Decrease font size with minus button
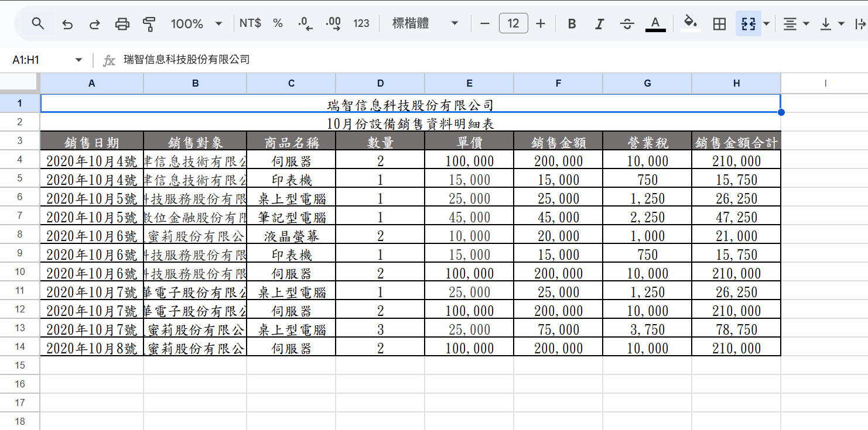868x430 pixels. tap(484, 24)
